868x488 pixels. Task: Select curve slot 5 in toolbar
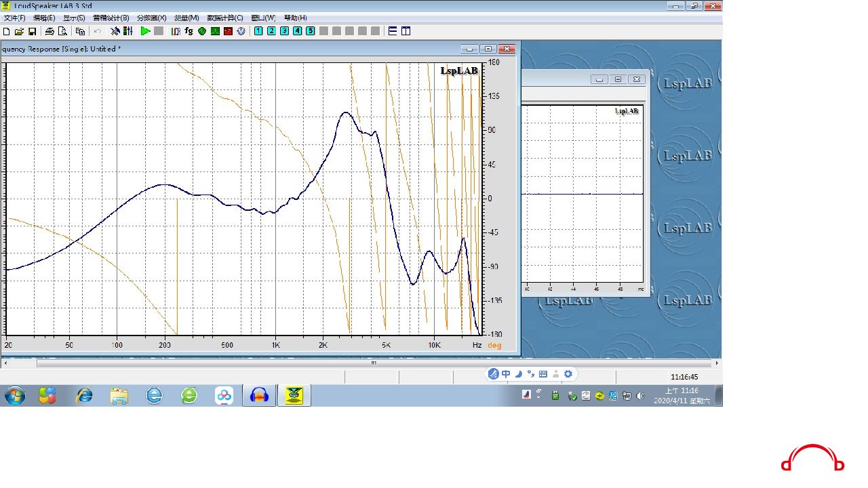310,31
